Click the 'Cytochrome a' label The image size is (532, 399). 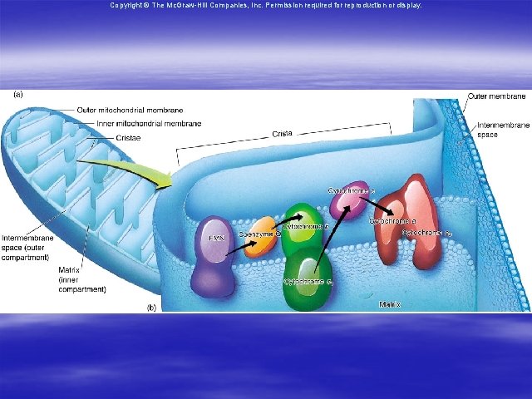[x=392, y=221]
